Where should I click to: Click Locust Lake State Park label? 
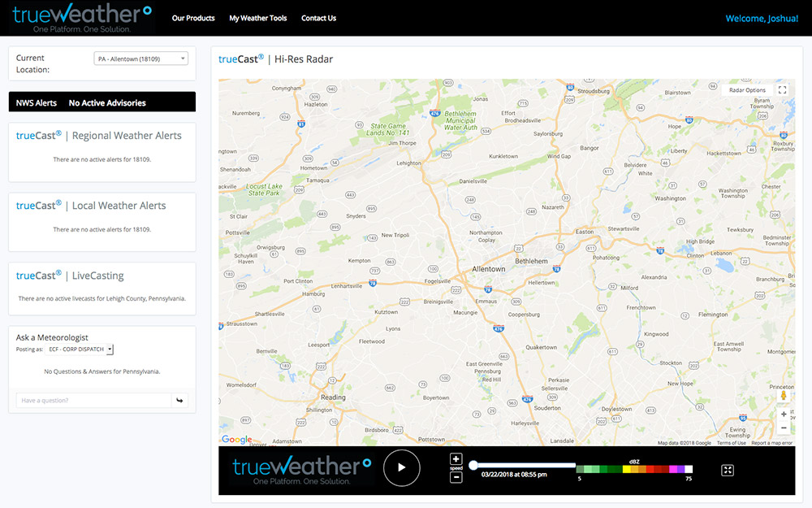click(264, 189)
